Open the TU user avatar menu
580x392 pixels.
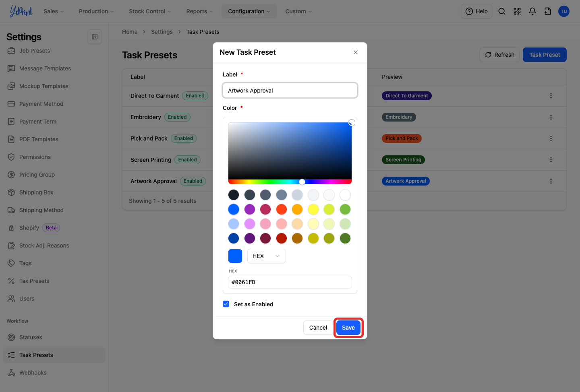tap(564, 11)
